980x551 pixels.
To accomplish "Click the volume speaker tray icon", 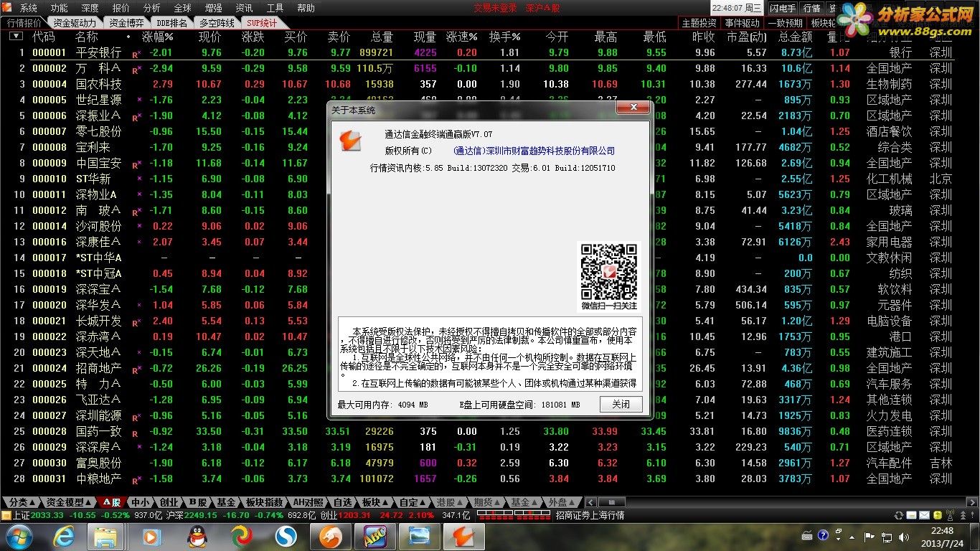I will coord(903,536).
